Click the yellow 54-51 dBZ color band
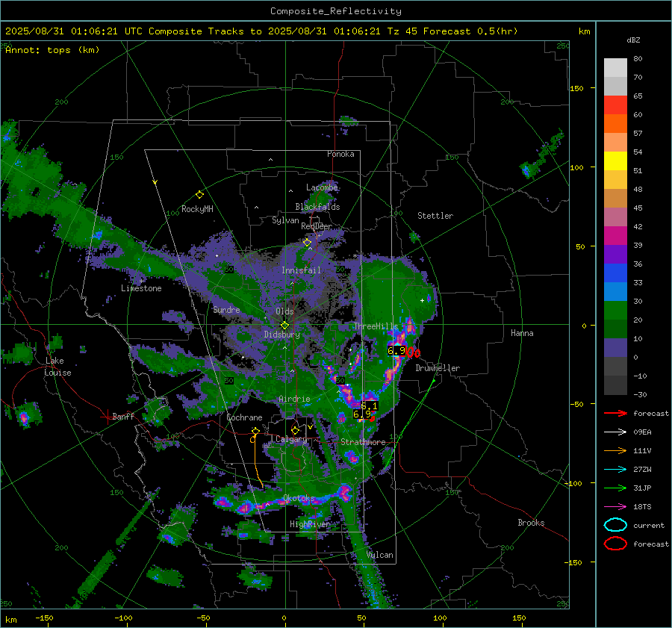This screenshot has height=628, width=672. point(615,161)
